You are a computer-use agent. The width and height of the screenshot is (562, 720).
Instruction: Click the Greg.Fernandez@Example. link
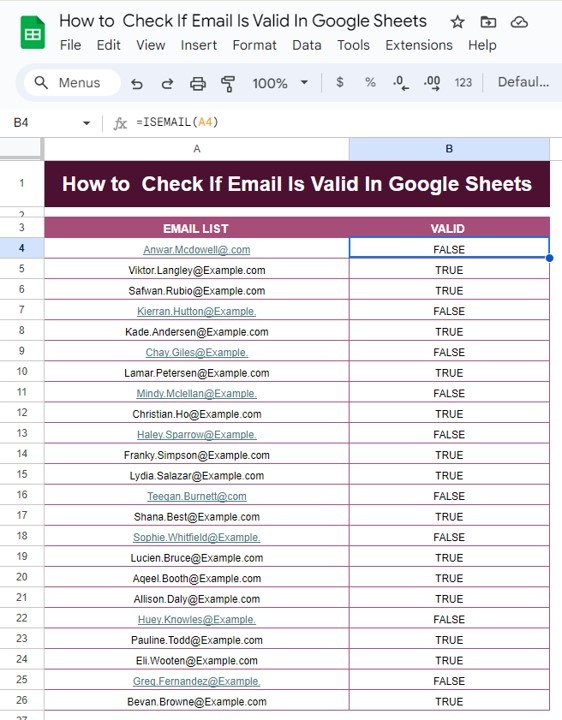tap(197, 681)
